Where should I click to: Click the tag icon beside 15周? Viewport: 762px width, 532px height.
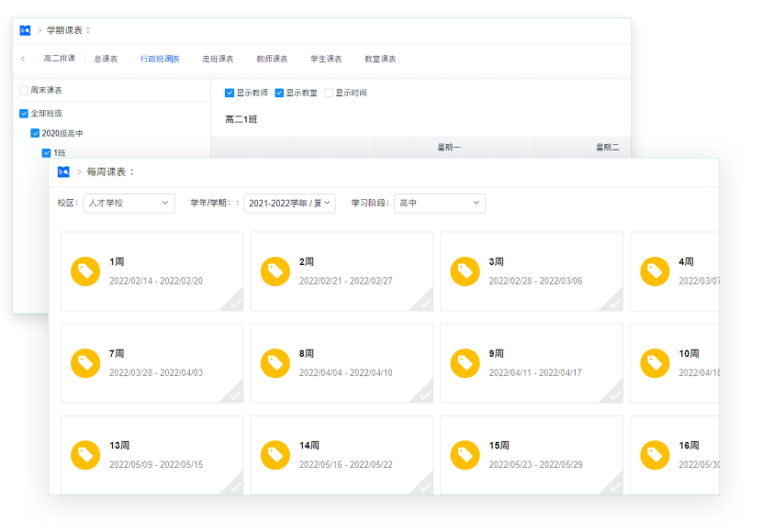[x=465, y=454]
